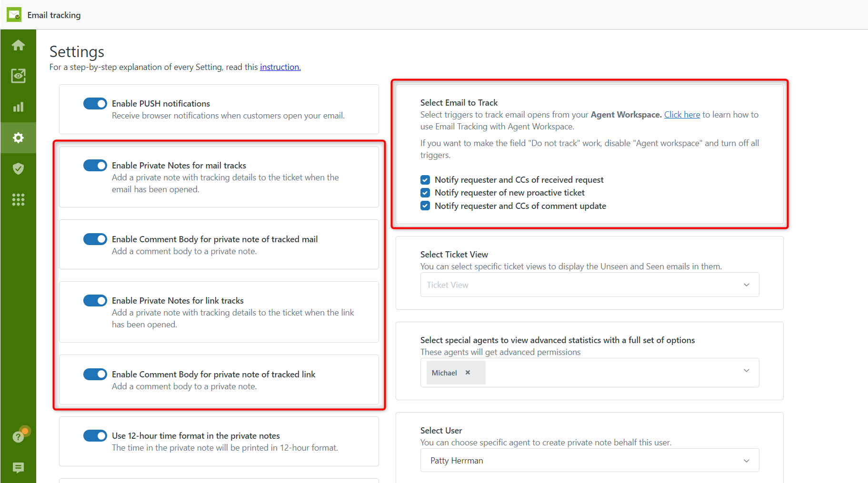Image resolution: width=868 pixels, height=483 pixels.
Task: Disable 12-hour time format in private notes
Action: click(95, 435)
